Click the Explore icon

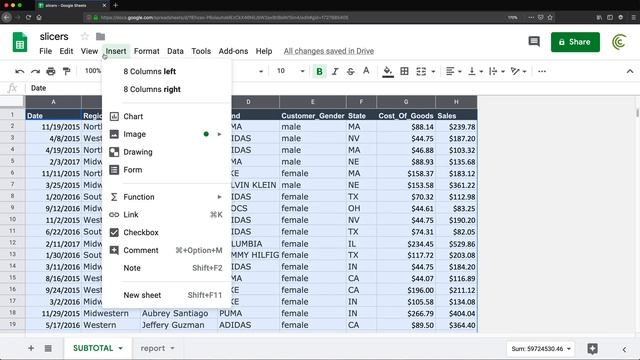[592, 349]
